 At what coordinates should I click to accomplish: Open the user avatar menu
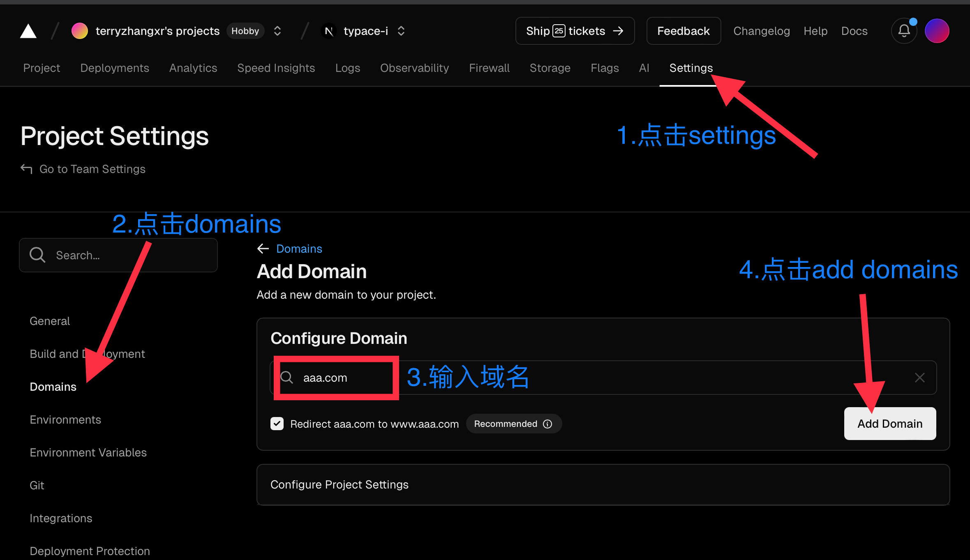(x=937, y=31)
